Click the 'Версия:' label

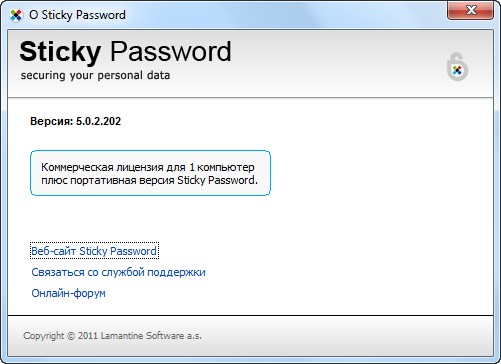[52, 121]
